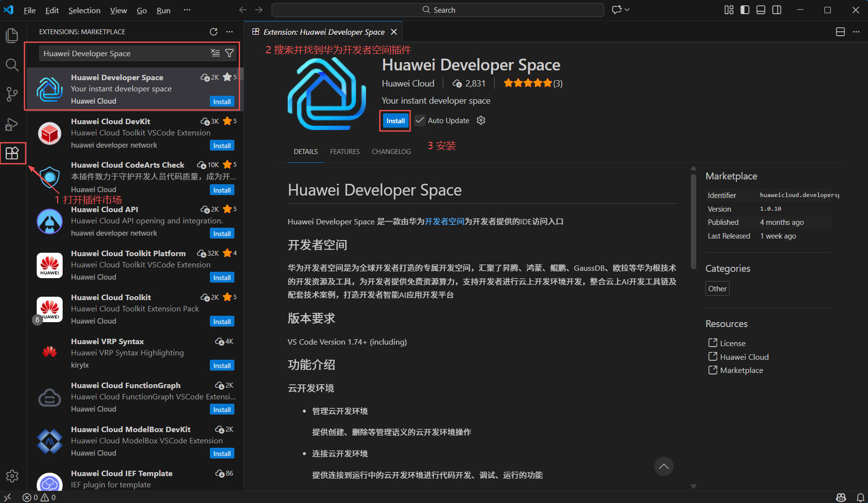Install Huawei Cloud API extension
The image size is (868, 503).
click(x=222, y=234)
